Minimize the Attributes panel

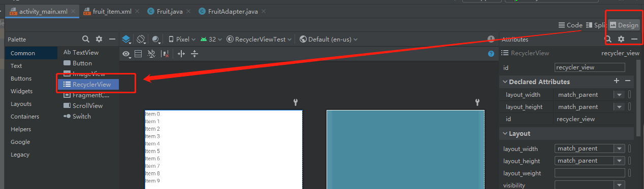(634, 39)
